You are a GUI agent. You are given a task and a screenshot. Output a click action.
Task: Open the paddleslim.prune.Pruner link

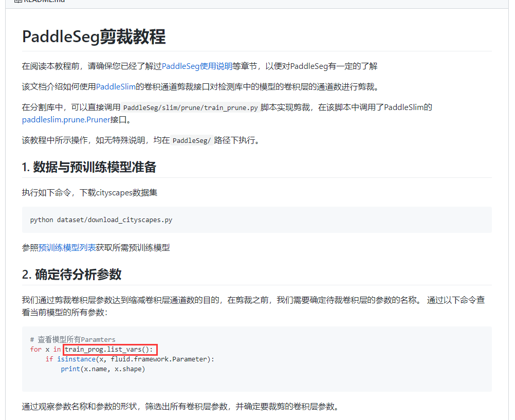tap(66, 120)
